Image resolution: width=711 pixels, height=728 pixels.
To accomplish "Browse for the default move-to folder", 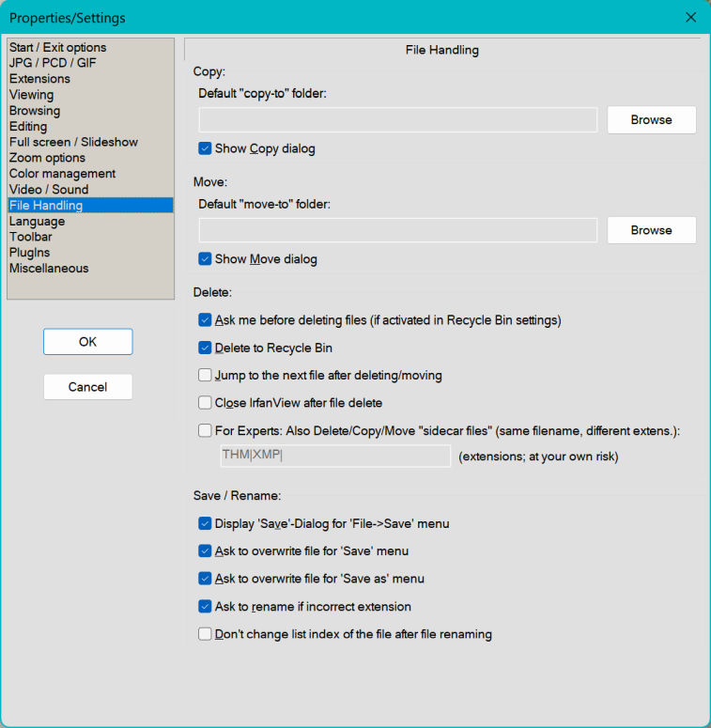I will point(651,230).
